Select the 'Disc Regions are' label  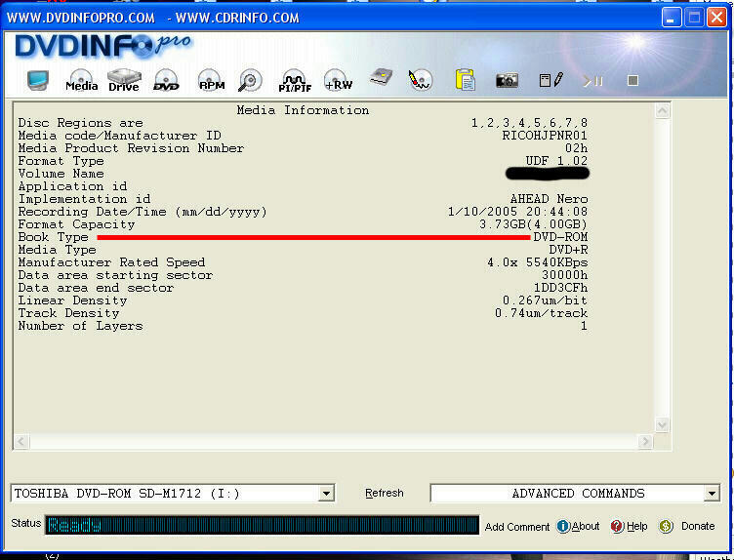pos(80,123)
